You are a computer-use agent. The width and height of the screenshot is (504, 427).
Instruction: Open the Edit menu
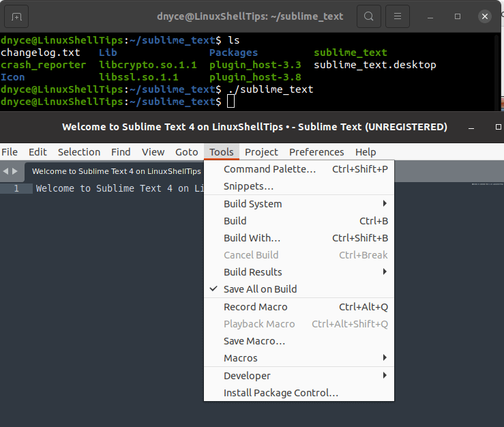[x=38, y=151]
